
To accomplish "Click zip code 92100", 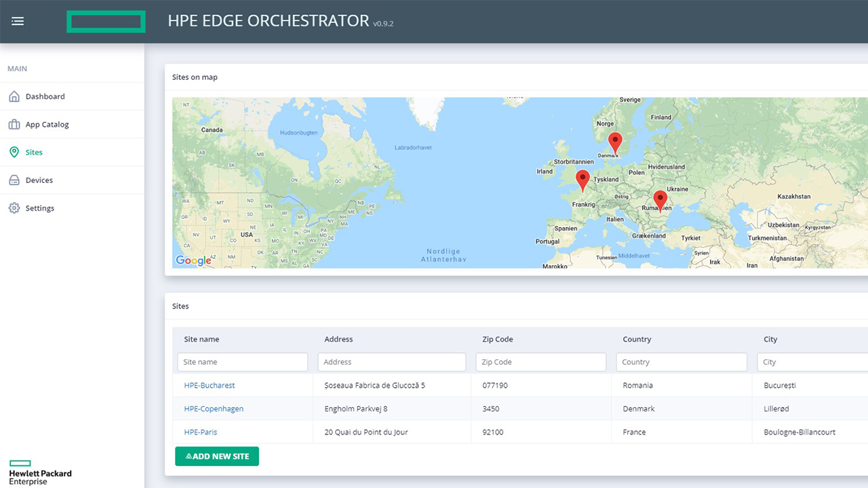I will tap(493, 432).
